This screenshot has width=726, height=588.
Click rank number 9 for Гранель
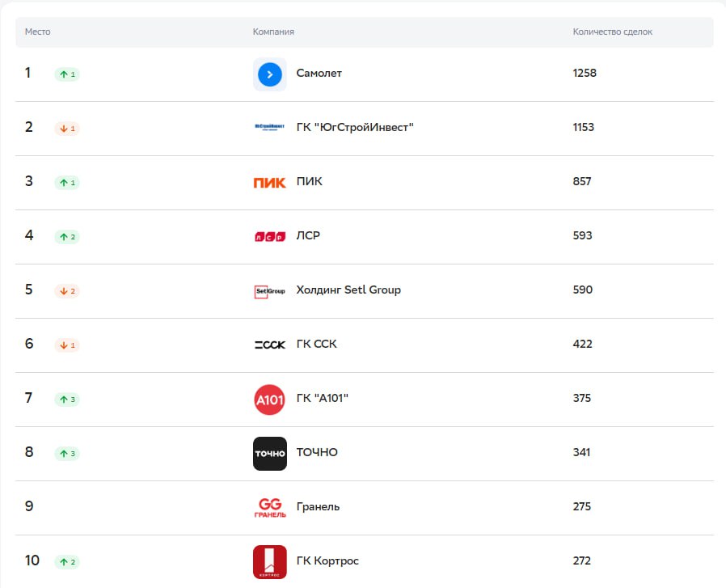pos(29,506)
